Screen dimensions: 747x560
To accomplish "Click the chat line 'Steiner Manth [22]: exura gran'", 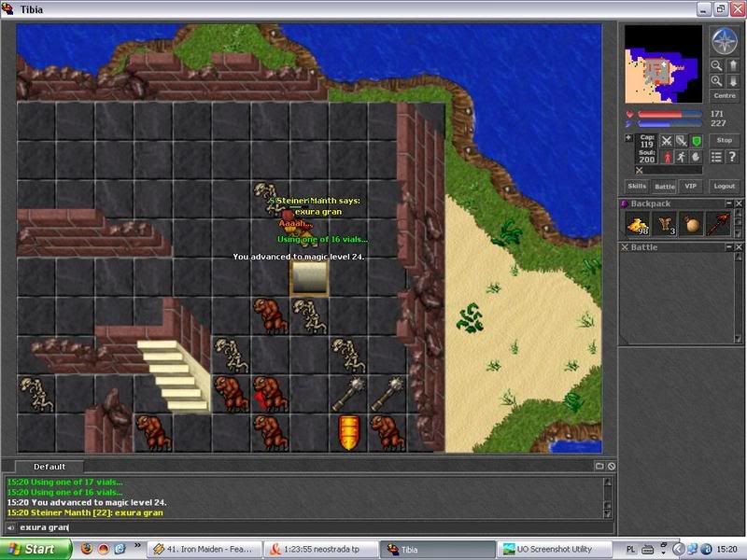I will tap(85, 512).
